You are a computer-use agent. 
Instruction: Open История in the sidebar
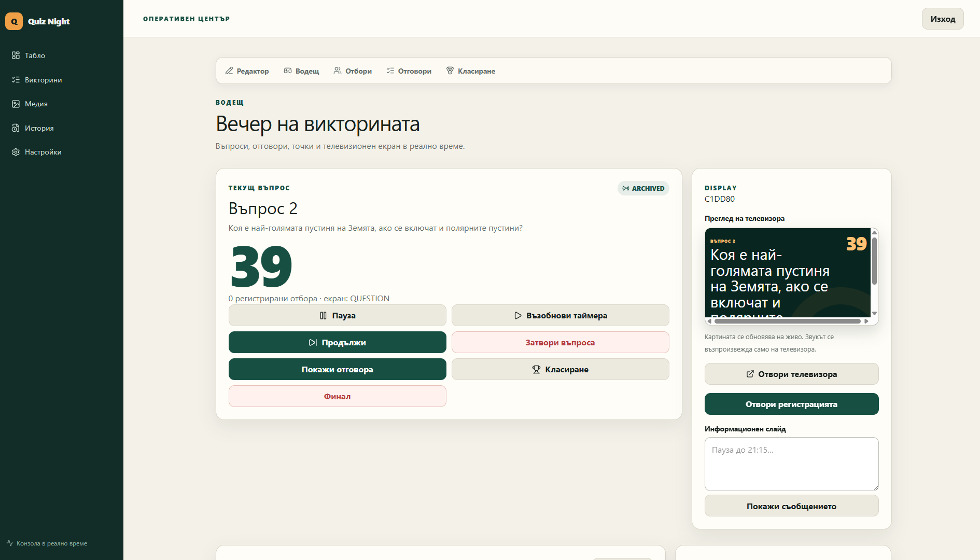(62, 128)
